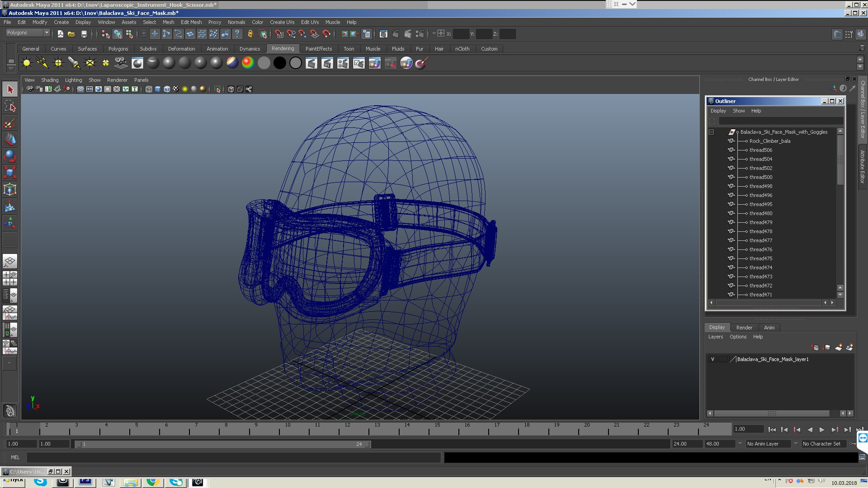Activate the Rotate tool in toolbox

pyautogui.click(x=10, y=156)
